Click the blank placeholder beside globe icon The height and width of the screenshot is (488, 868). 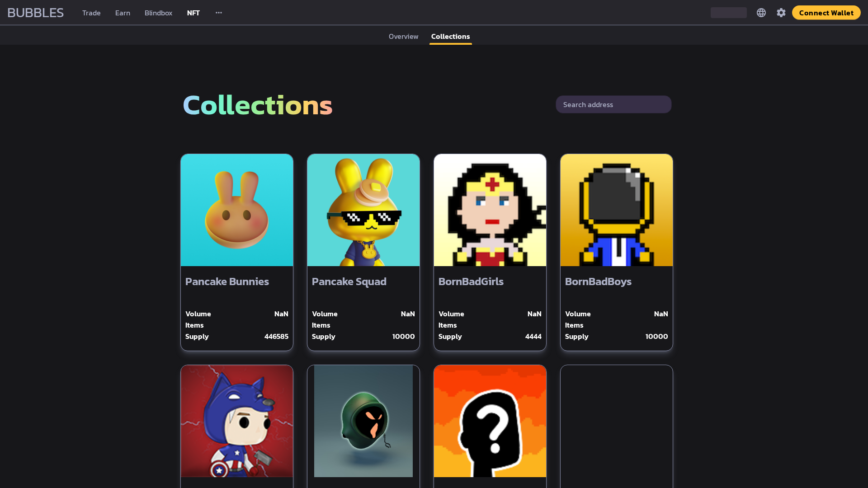[x=728, y=13]
